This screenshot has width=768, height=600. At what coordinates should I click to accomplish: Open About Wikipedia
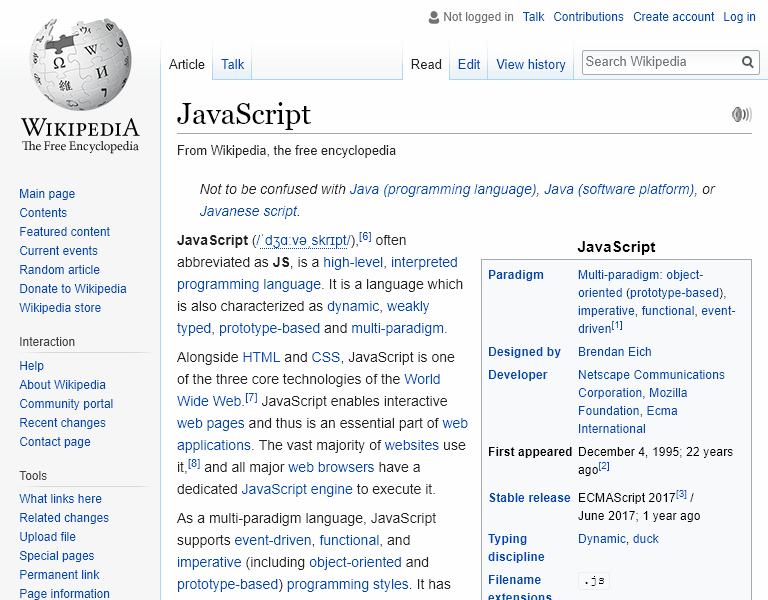[x=62, y=385]
